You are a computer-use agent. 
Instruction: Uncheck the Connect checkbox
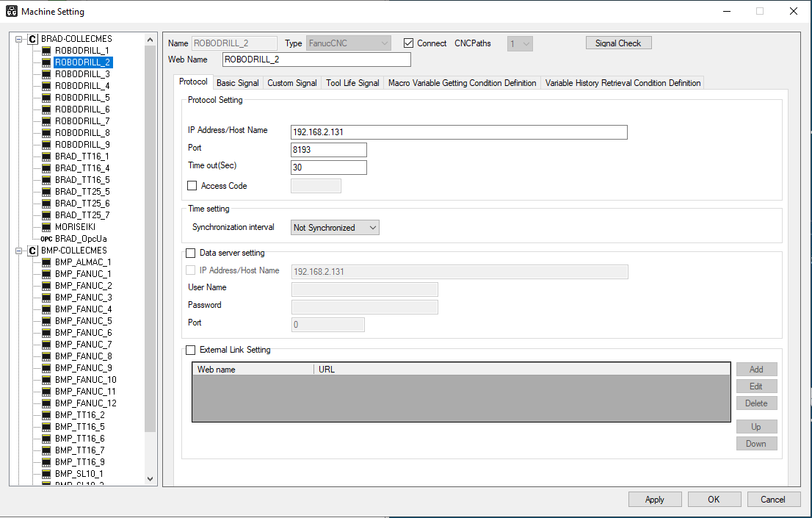[409, 43]
